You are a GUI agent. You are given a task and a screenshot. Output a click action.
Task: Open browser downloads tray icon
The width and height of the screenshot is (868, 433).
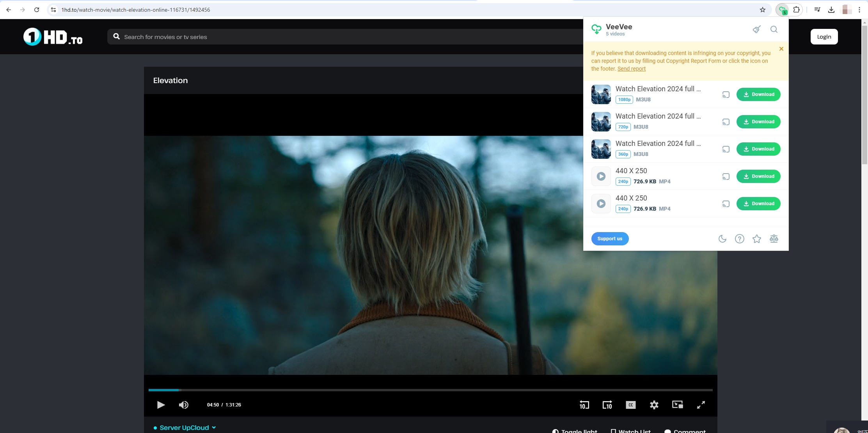[x=831, y=10]
